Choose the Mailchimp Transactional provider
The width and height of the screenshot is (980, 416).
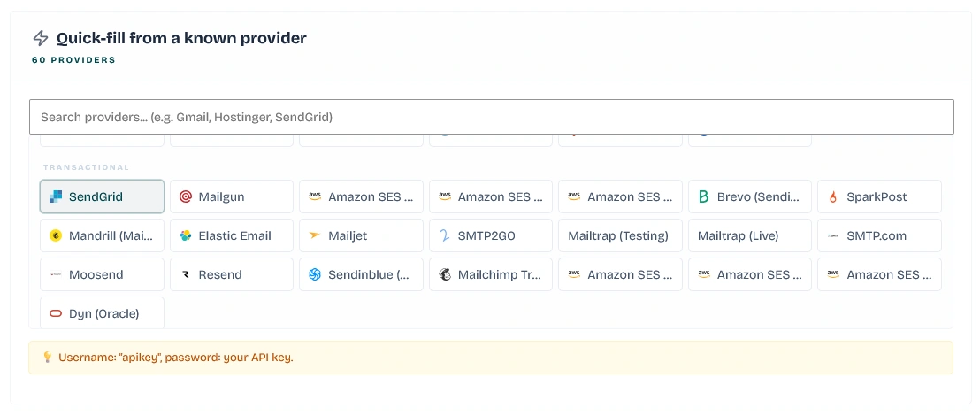[491, 274]
